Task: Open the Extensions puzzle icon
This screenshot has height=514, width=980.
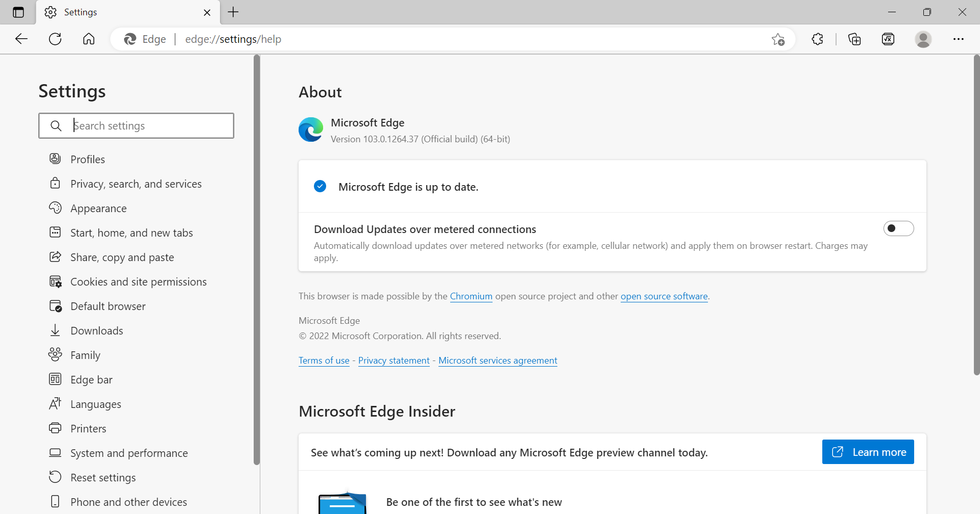Action: (817, 39)
